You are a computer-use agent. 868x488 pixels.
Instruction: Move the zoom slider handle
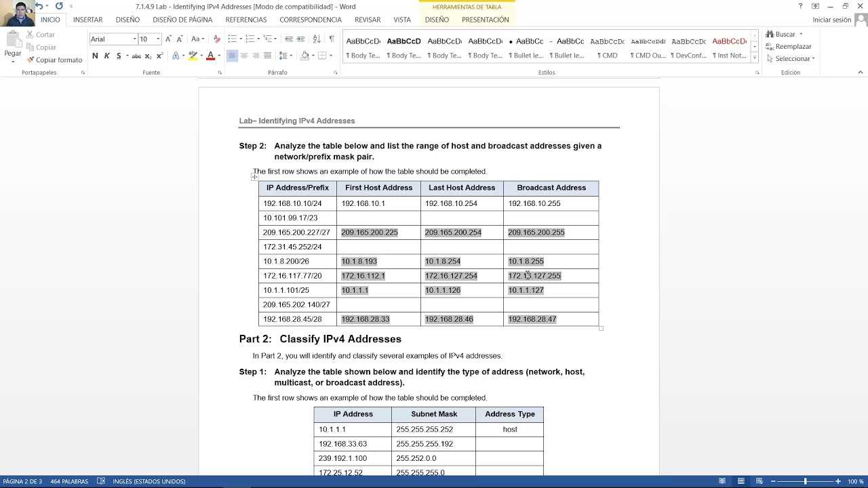click(805, 481)
